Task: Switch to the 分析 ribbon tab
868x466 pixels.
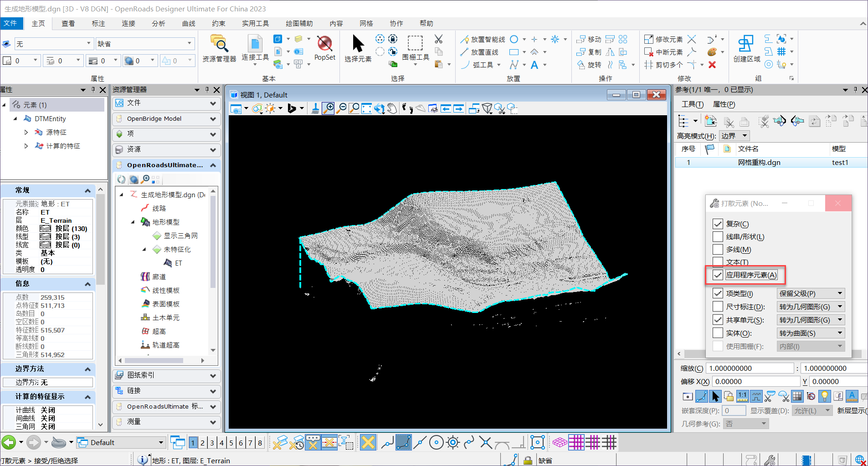Action: pyautogui.click(x=159, y=23)
